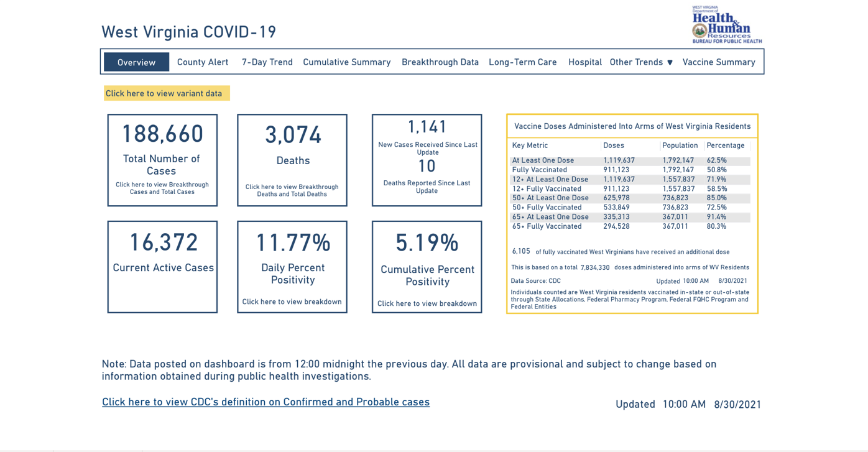Select the Breakthrough Data tab
The width and height of the screenshot is (868, 452).
tap(440, 62)
